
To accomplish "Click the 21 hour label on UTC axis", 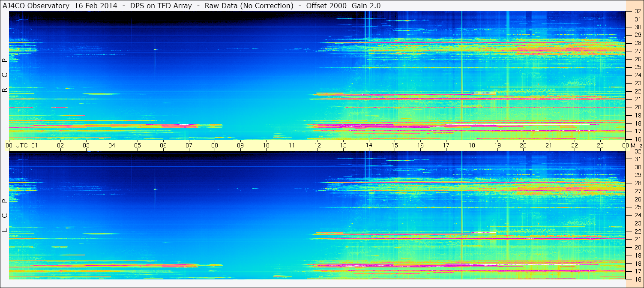I will pyautogui.click(x=549, y=145).
